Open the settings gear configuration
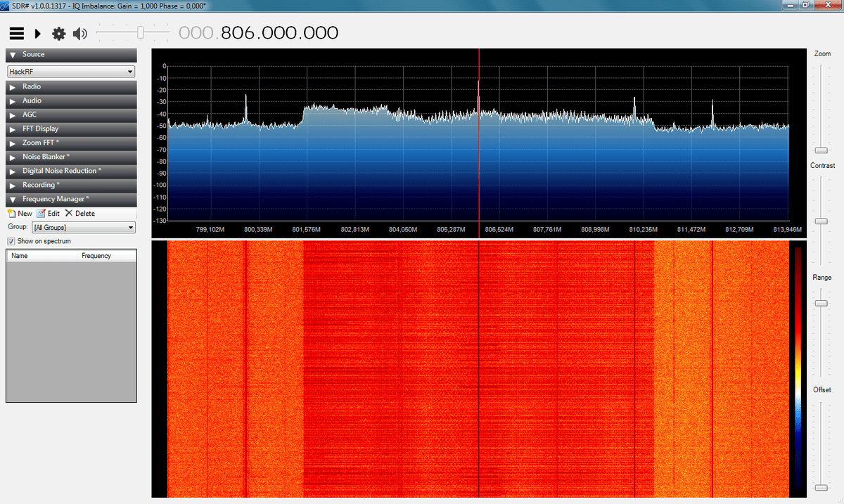Screen dimensions: 844x504 (59, 33)
